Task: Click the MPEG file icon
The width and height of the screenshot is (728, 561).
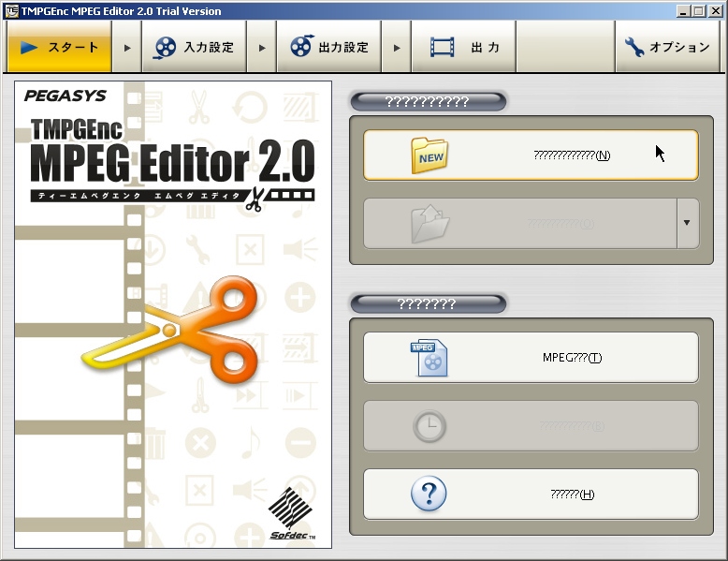Action: (429, 358)
